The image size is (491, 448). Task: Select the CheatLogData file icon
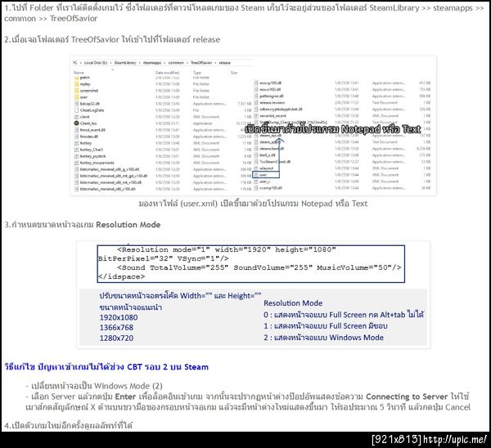click(76, 110)
